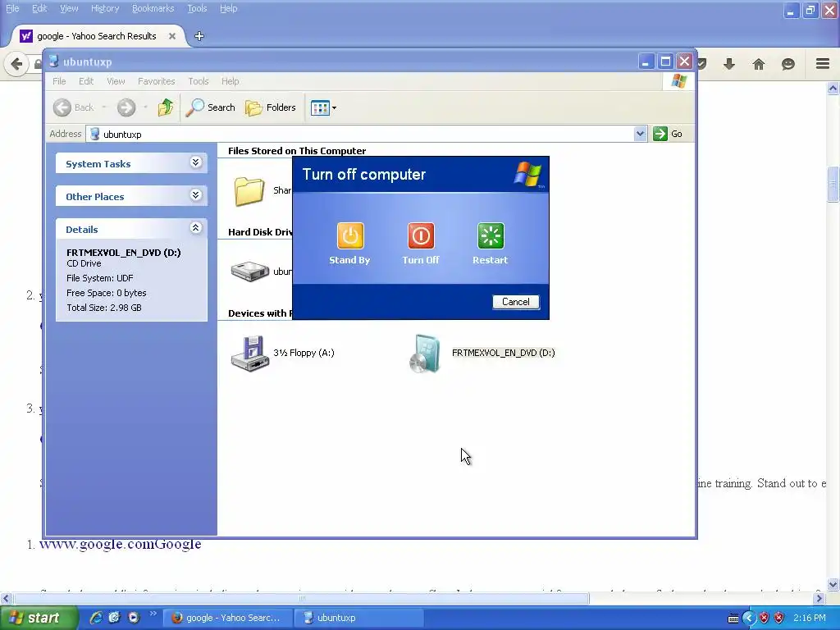Switch to ubuntuxp taskbar button
Screen dimensions: 840x630
[359, 619]
